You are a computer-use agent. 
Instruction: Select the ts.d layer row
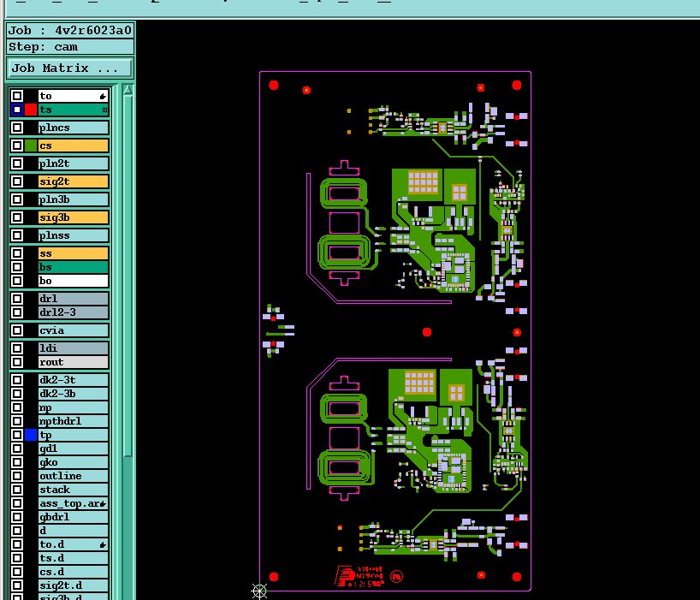pos(74,558)
